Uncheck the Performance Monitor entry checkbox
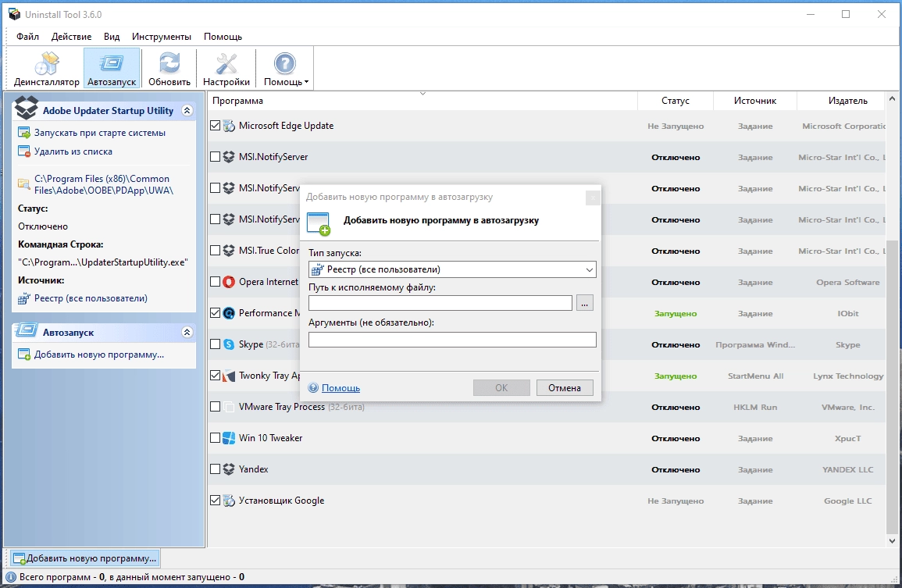 click(215, 313)
